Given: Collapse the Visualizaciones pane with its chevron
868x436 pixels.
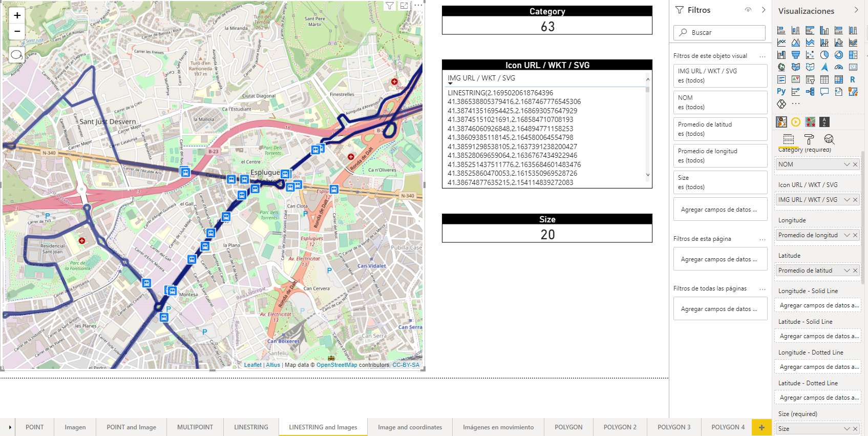Looking at the screenshot, I should tap(856, 10).
